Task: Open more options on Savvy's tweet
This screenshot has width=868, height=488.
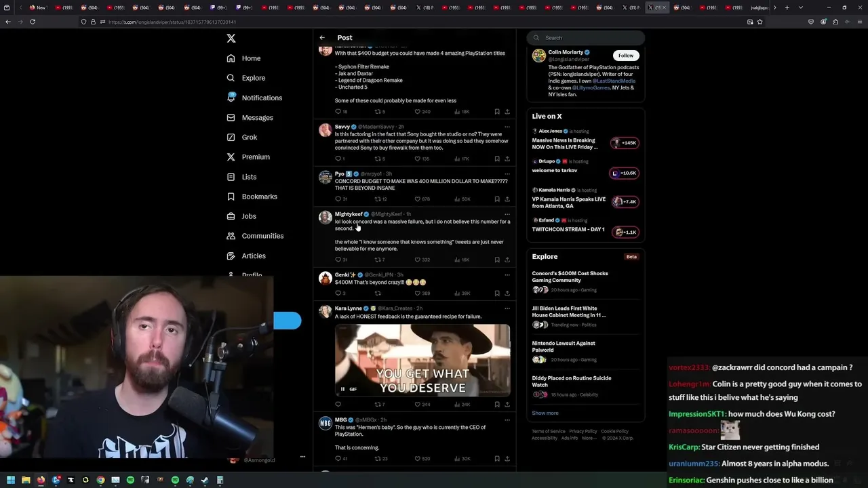Action: click(x=507, y=127)
